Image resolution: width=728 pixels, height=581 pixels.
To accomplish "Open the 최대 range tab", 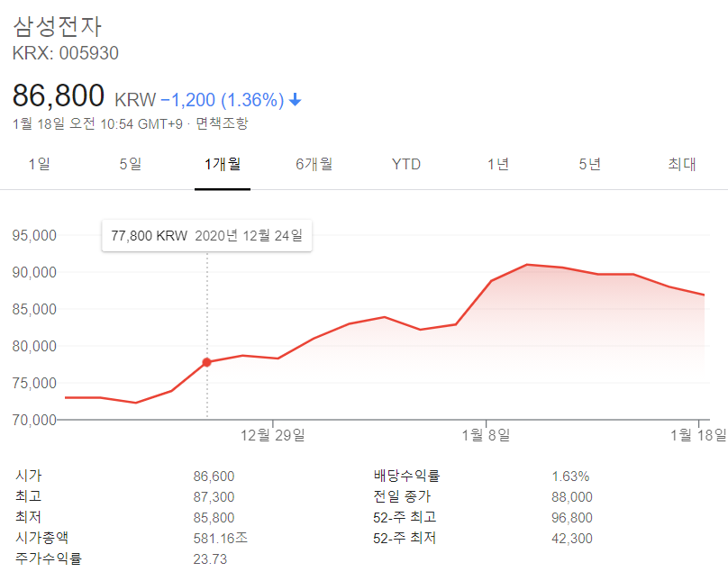I will [681, 164].
